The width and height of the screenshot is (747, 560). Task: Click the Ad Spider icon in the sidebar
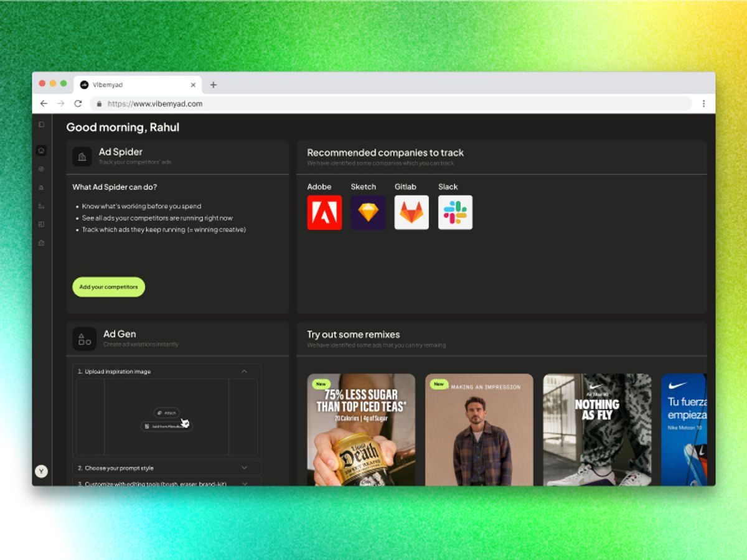pyautogui.click(x=41, y=187)
